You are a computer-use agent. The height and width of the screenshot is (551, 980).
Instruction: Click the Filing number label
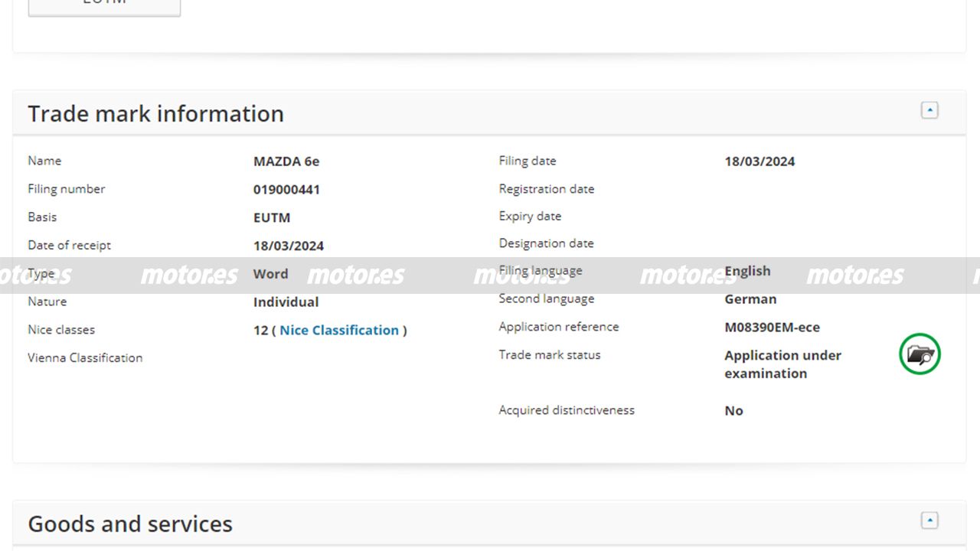pos(67,189)
